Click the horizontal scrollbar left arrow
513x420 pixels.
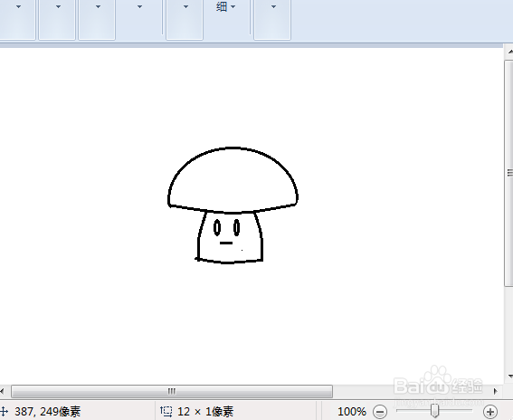tap(3, 391)
